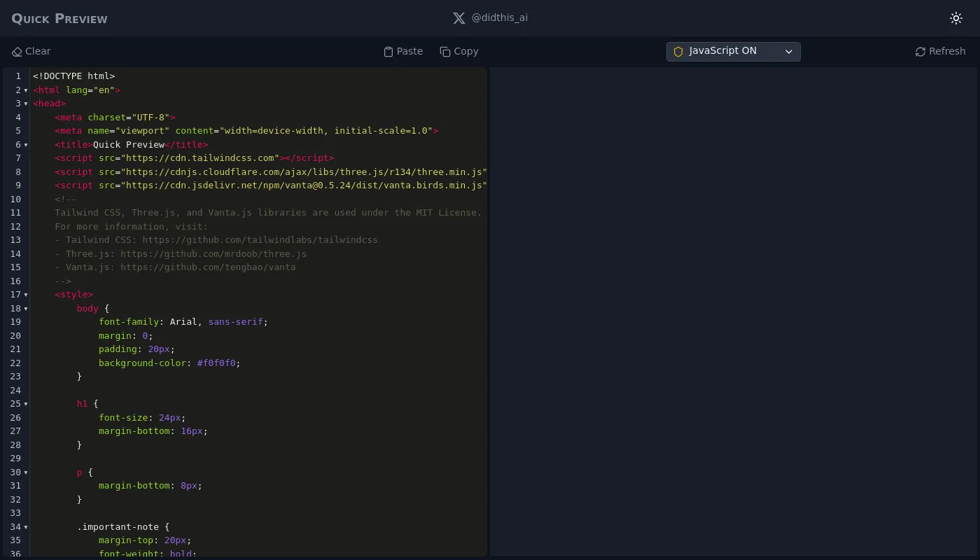The width and height of the screenshot is (980, 560).
Task: Click the shield icon in JavaScript selector
Action: point(678,52)
